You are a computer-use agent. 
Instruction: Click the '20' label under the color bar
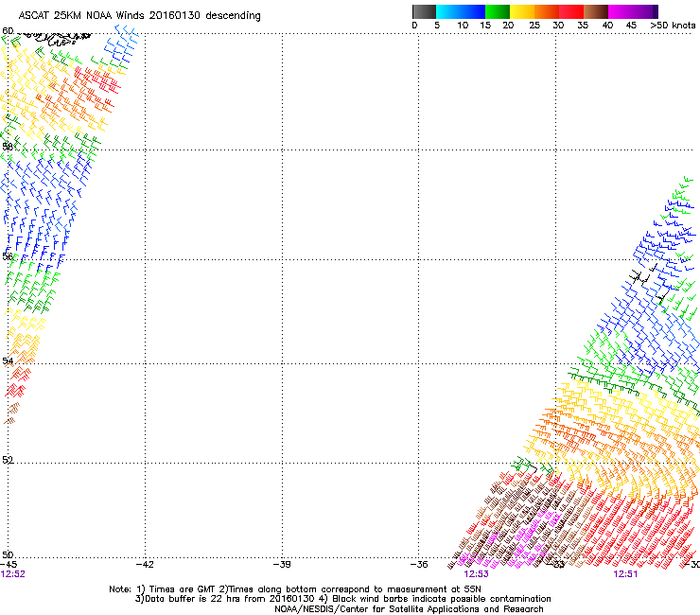tap(508, 25)
